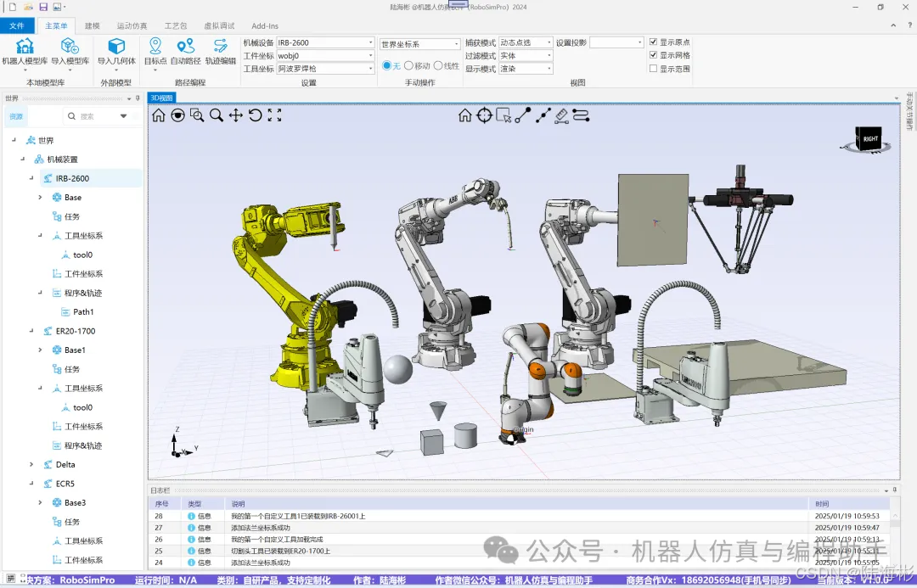Click the save disk quick-access icon
Screen dimensions: 917x588
(x=43, y=7)
